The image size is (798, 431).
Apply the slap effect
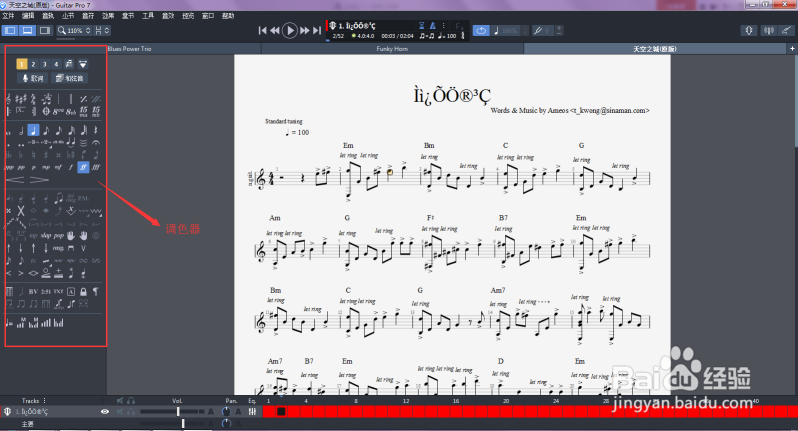pos(46,236)
